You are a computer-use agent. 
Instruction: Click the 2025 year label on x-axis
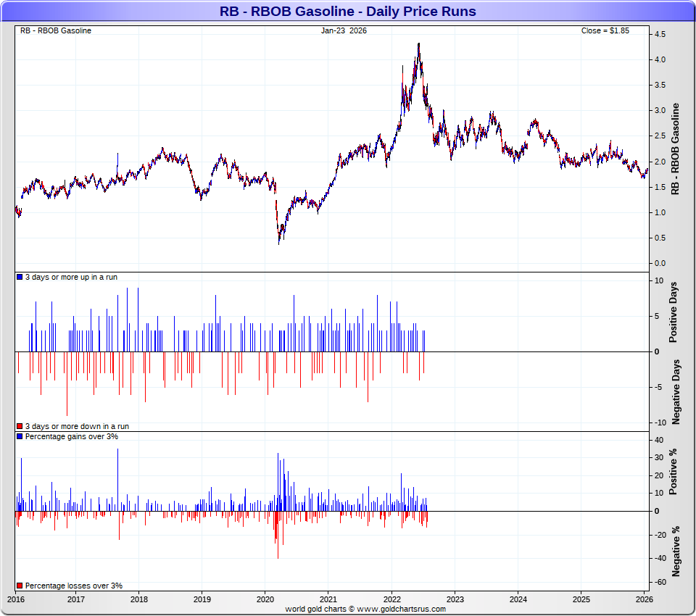coord(581,599)
